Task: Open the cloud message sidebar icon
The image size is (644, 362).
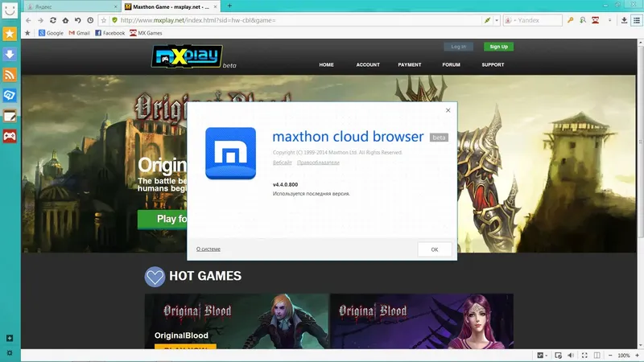Action: click(10, 95)
